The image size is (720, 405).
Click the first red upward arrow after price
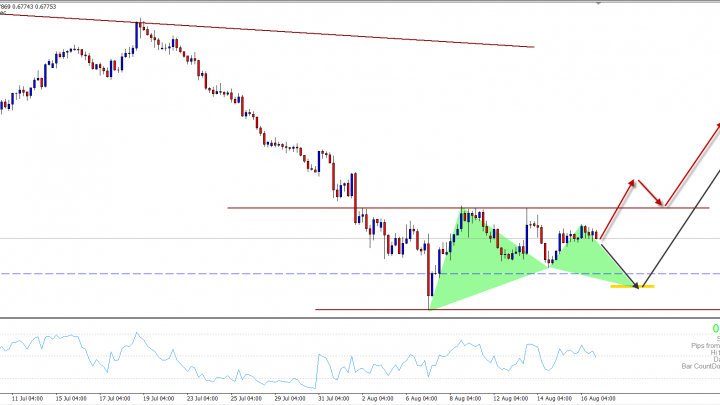(x=615, y=210)
